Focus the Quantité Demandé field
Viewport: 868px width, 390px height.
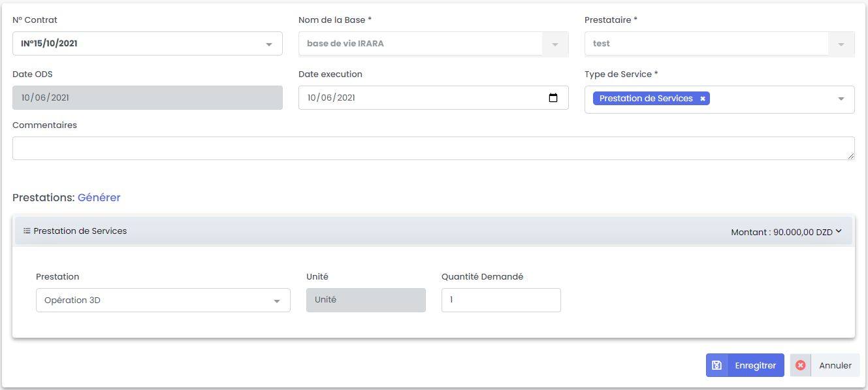pos(501,301)
